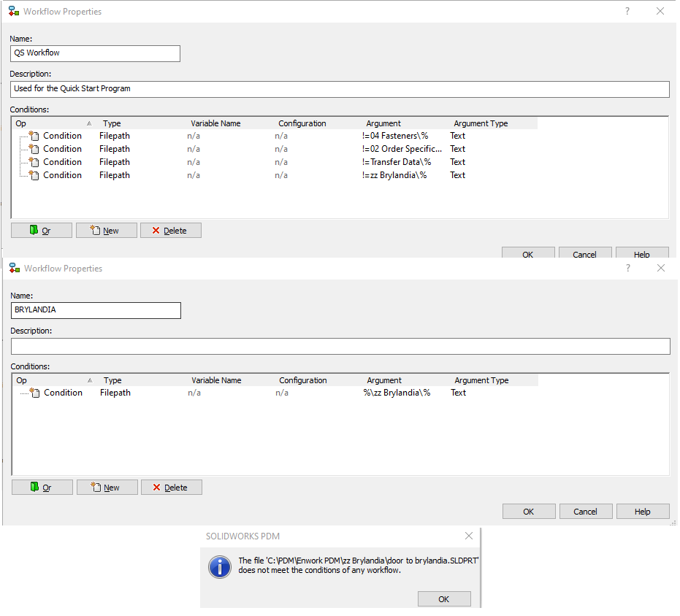This screenshot has width=680, height=616.
Task: Click the workflow icon in QS Workflow dialog title bar
Action: 14,11
